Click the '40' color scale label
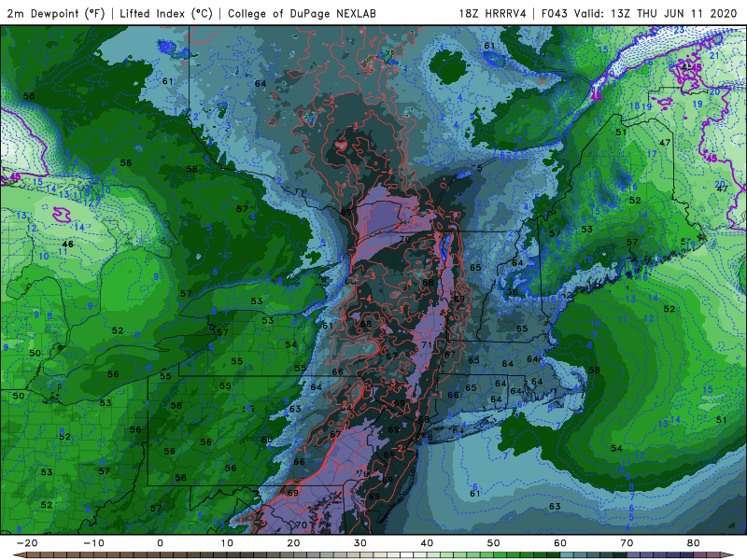 (x=427, y=543)
